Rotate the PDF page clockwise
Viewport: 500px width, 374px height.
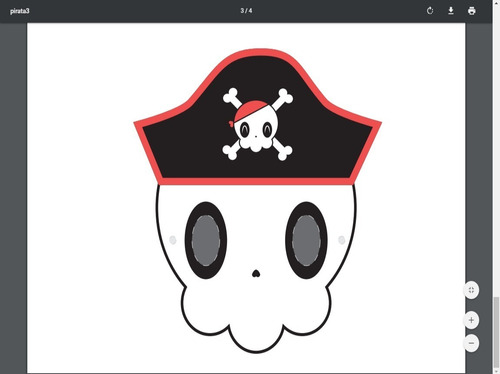point(430,11)
